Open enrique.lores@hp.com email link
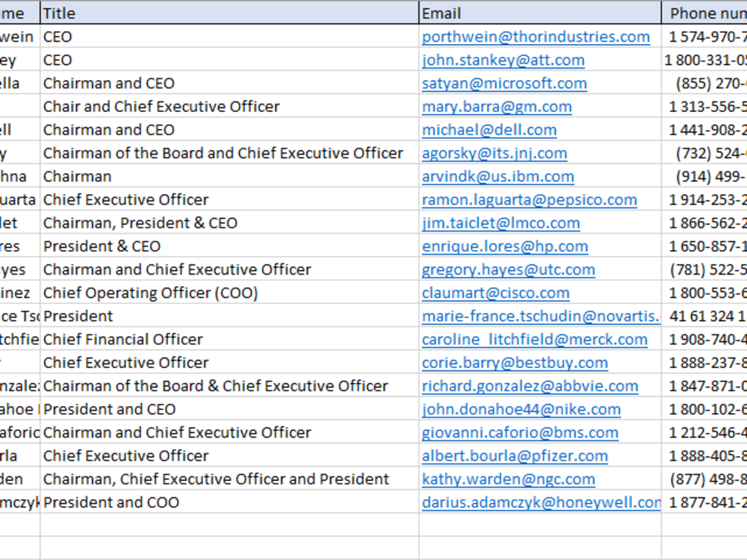This screenshot has height=560, width=747. click(x=505, y=246)
